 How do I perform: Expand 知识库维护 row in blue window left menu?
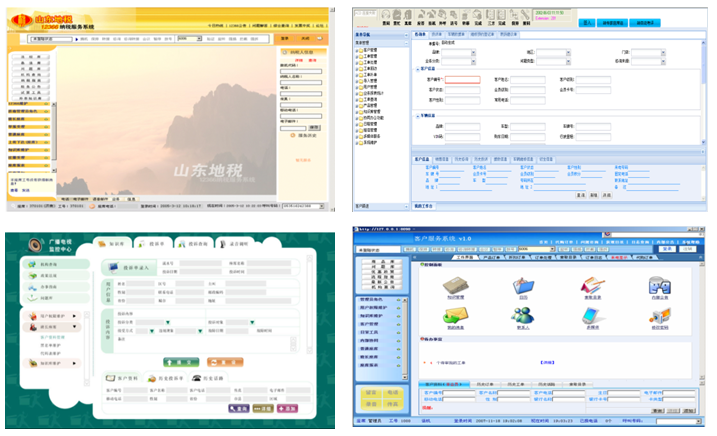click(380, 316)
